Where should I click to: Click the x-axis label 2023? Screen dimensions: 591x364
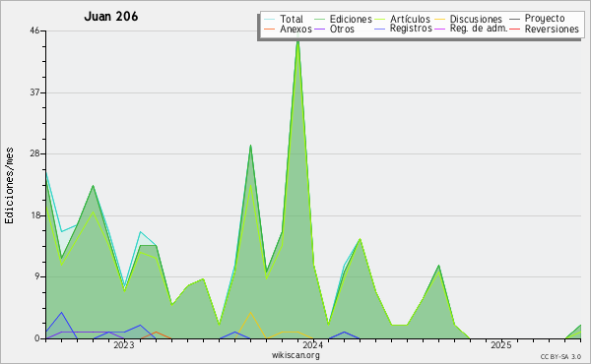pyautogui.click(x=124, y=345)
